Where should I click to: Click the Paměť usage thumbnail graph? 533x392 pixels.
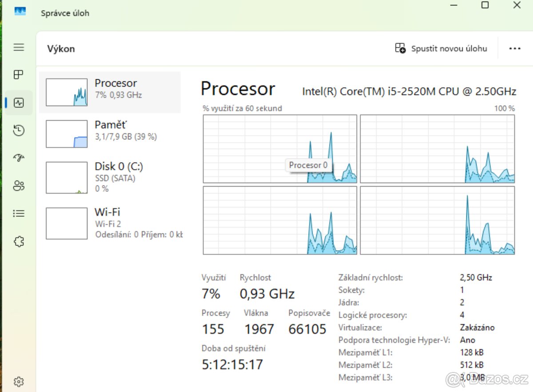pos(66,133)
